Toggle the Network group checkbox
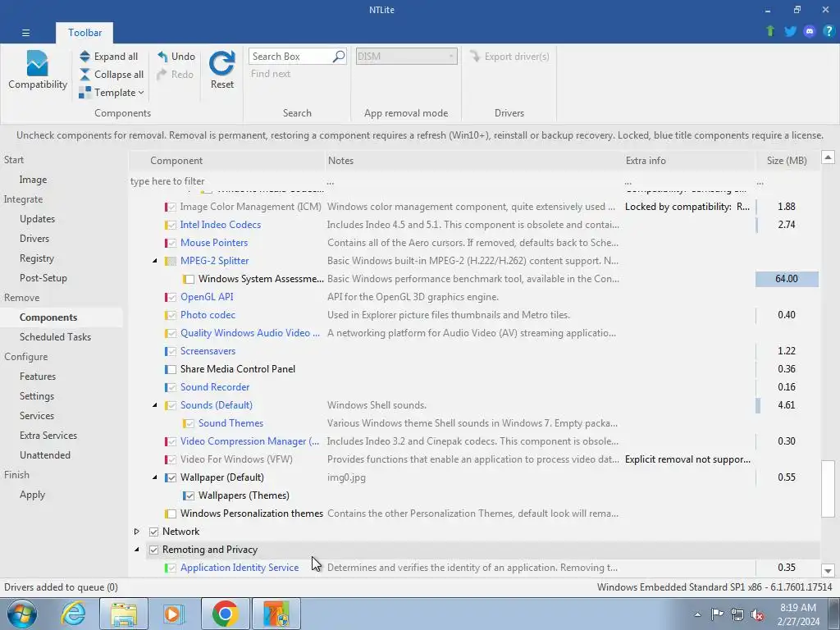This screenshot has height=630, width=840. (153, 532)
